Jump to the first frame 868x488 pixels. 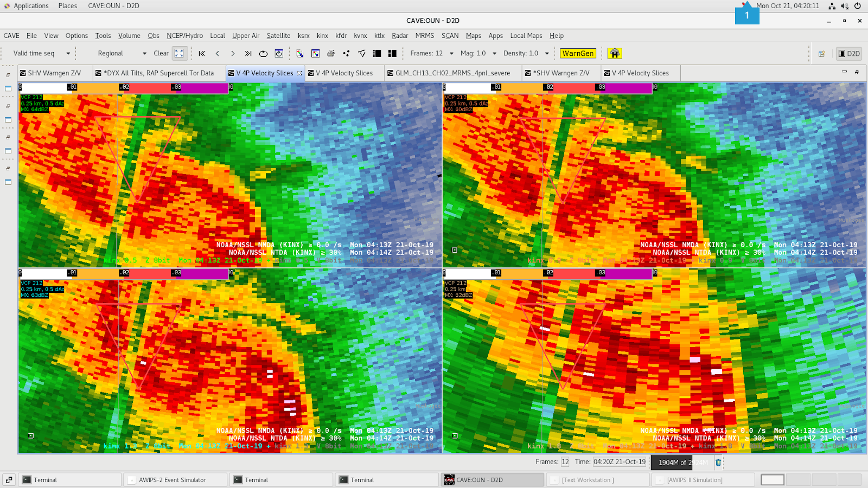[x=202, y=53]
